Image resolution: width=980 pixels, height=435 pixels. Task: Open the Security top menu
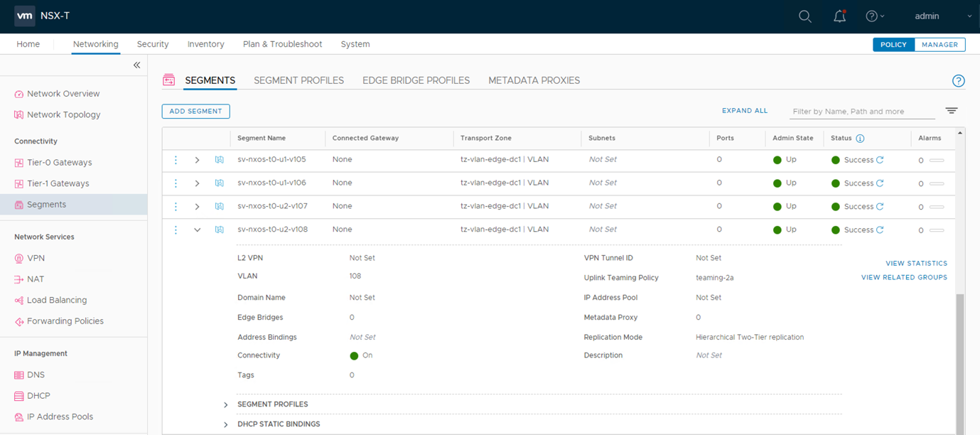153,44
